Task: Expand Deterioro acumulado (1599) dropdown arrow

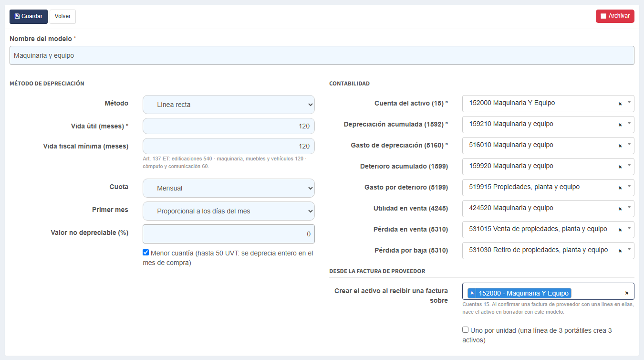Action: pos(629,166)
